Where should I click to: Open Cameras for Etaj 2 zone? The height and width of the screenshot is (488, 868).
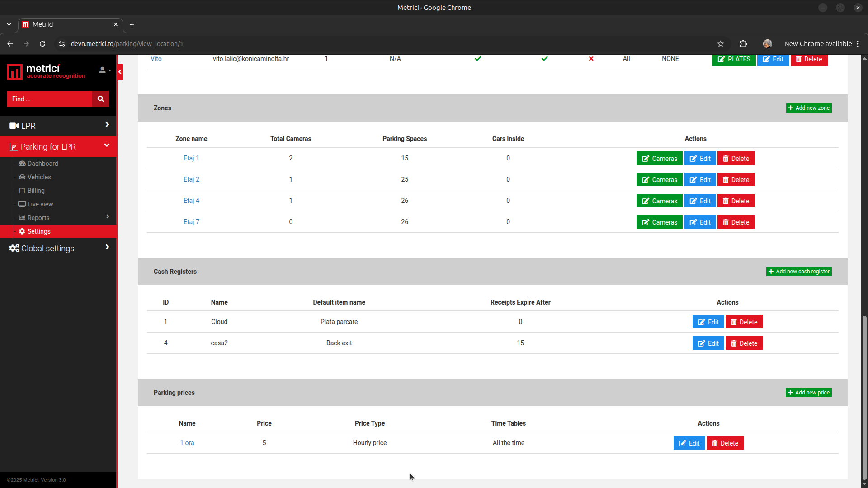click(659, 180)
